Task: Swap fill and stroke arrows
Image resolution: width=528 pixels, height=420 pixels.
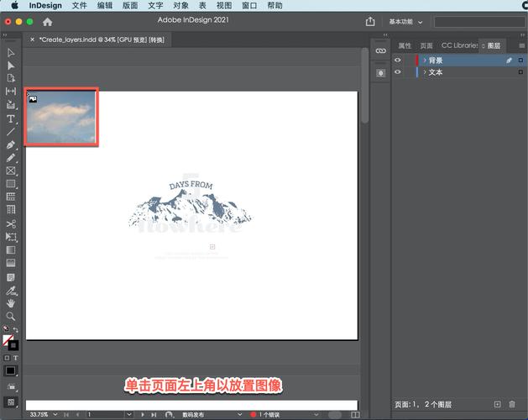Action: [15, 329]
